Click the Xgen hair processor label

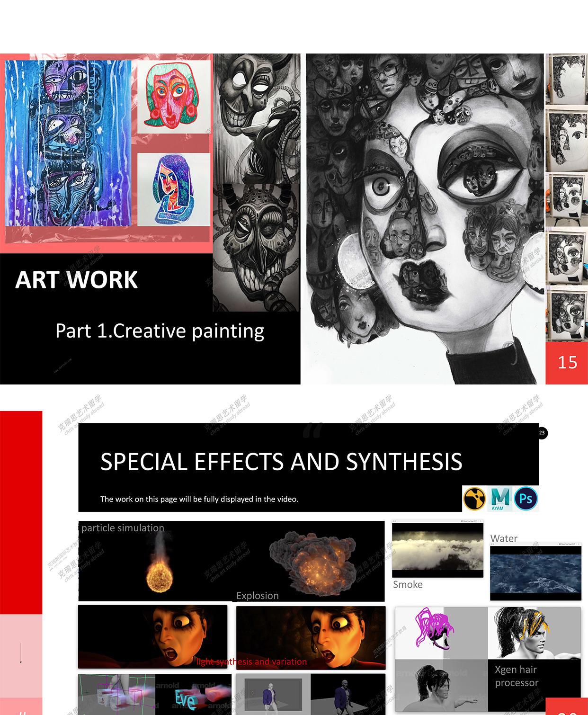(517, 676)
